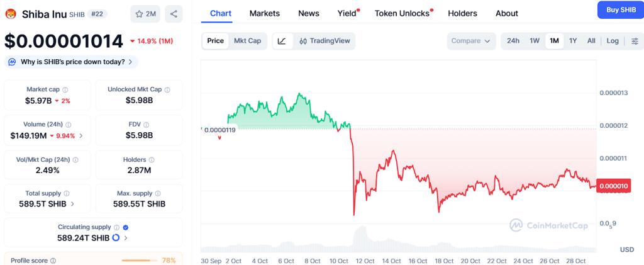This screenshot has width=644, height=265.
Task: Open the Compare dropdown
Action: [x=471, y=41]
